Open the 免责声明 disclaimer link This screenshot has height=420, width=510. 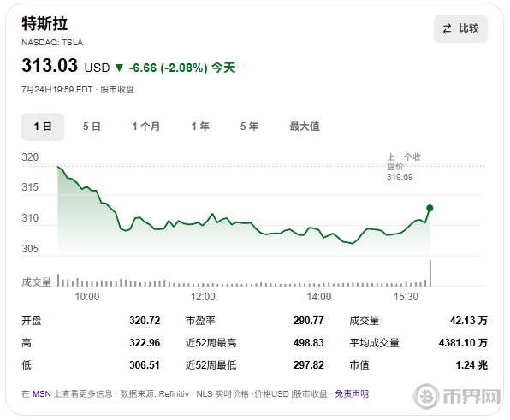(352, 394)
